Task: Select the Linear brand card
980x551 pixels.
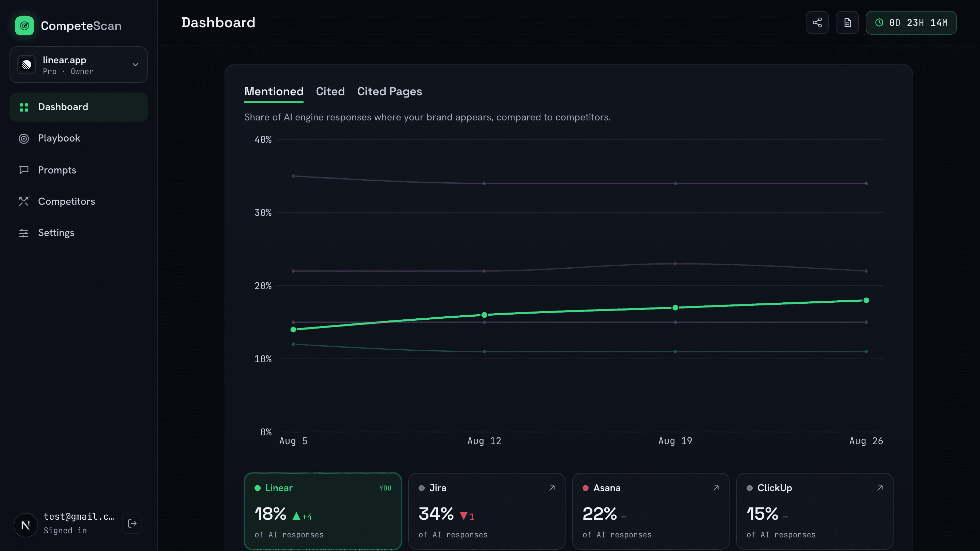Action: (323, 511)
